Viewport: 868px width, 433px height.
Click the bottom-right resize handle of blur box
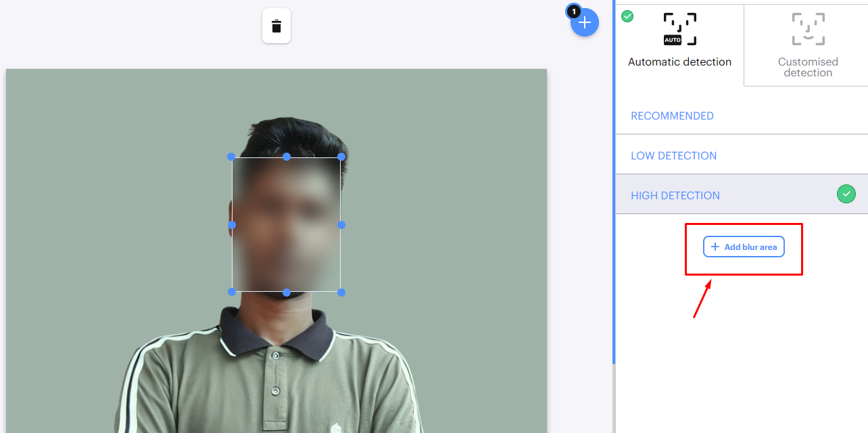pyautogui.click(x=341, y=292)
